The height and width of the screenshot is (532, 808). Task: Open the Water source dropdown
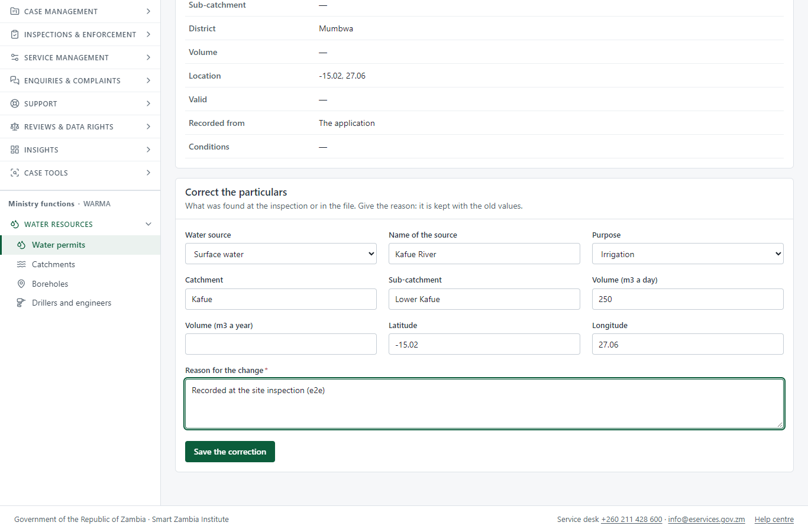[x=281, y=254]
